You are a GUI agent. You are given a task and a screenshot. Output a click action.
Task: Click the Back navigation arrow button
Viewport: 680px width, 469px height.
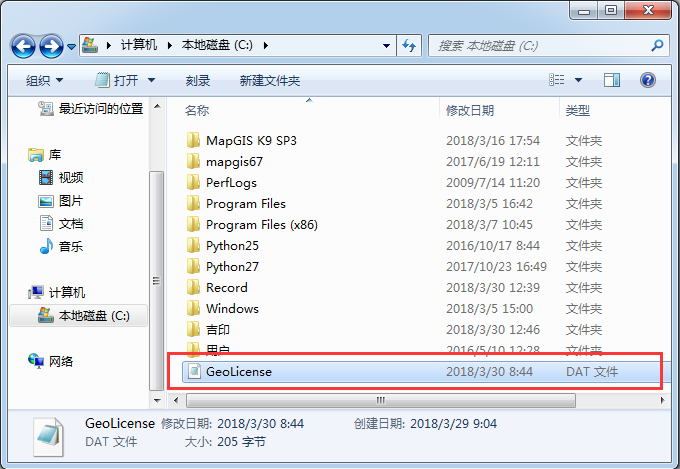tap(24, 46)
